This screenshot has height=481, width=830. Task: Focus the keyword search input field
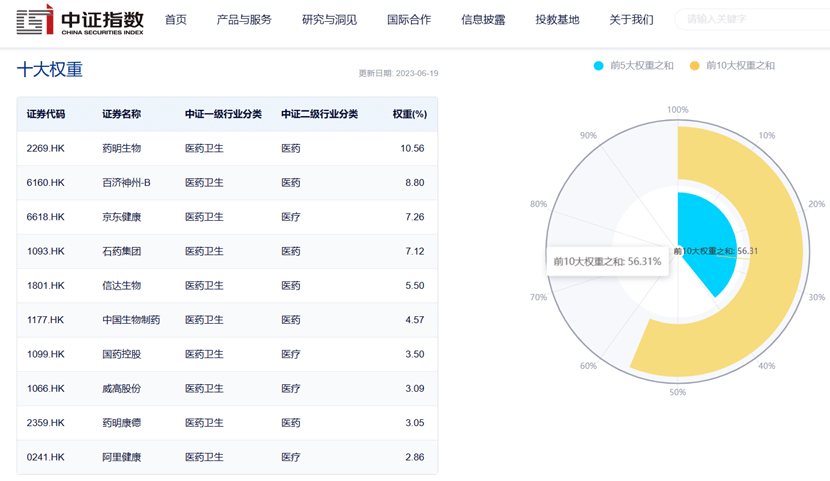point(752,20)
